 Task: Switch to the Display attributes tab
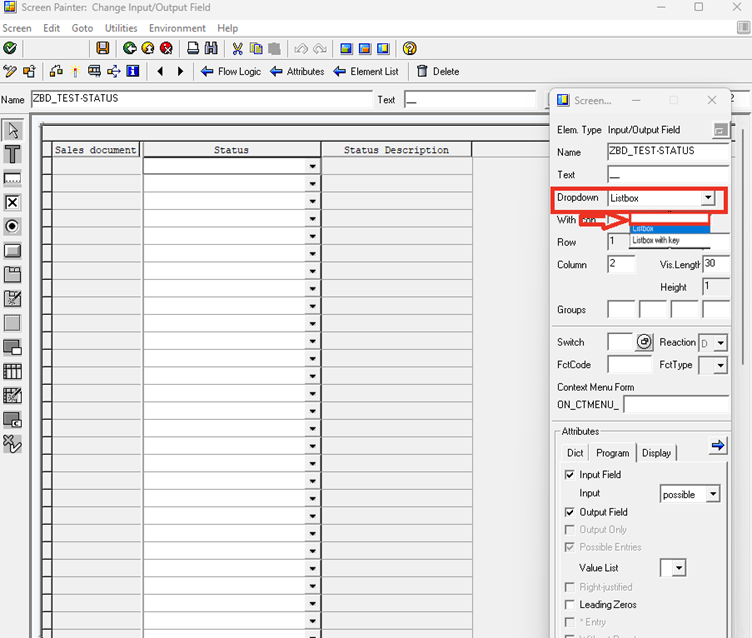point(656,453)
